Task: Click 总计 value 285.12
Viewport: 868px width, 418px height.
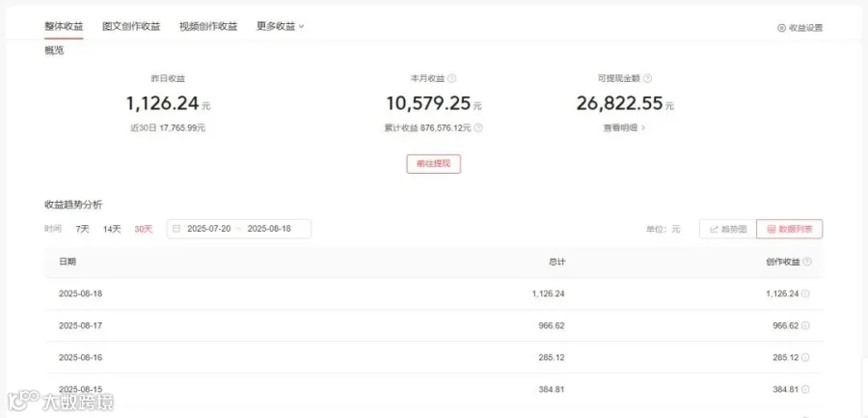Action: pyautogui.click(x=552, y=357)
